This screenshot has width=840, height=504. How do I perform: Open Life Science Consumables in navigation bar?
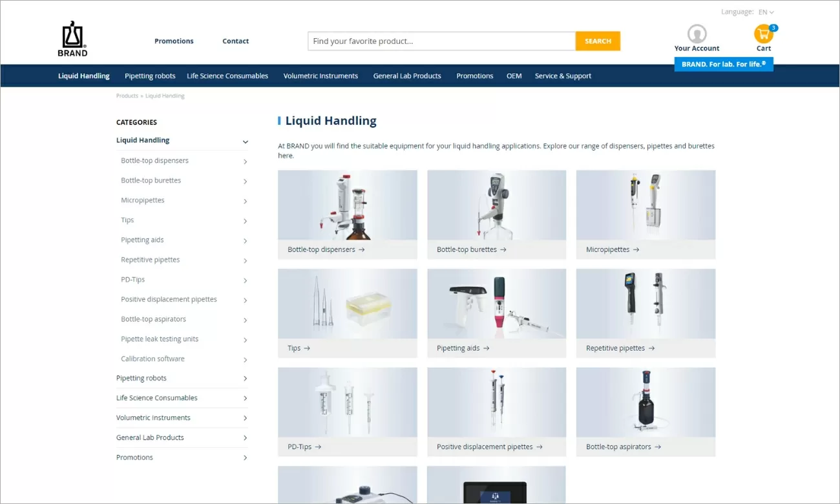[227, 76]
